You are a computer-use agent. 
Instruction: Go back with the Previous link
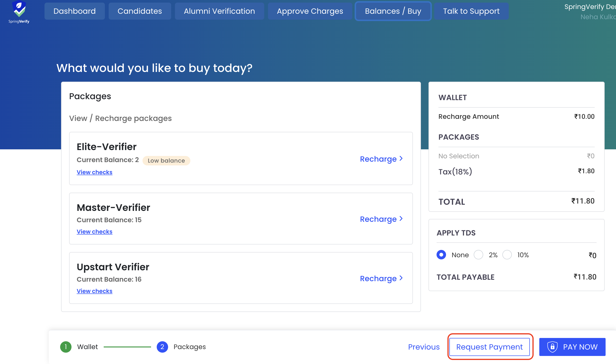coord(424,346)
